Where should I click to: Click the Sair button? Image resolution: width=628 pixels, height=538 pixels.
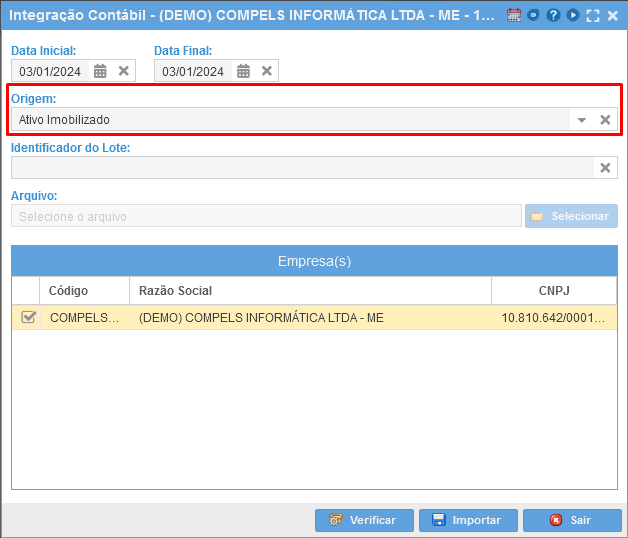(572, 520)
